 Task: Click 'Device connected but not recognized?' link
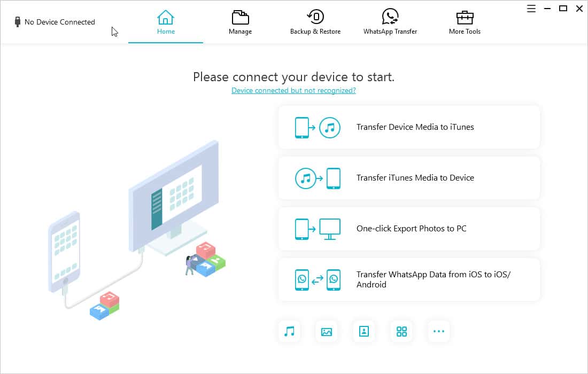click(x=293, y=91)
